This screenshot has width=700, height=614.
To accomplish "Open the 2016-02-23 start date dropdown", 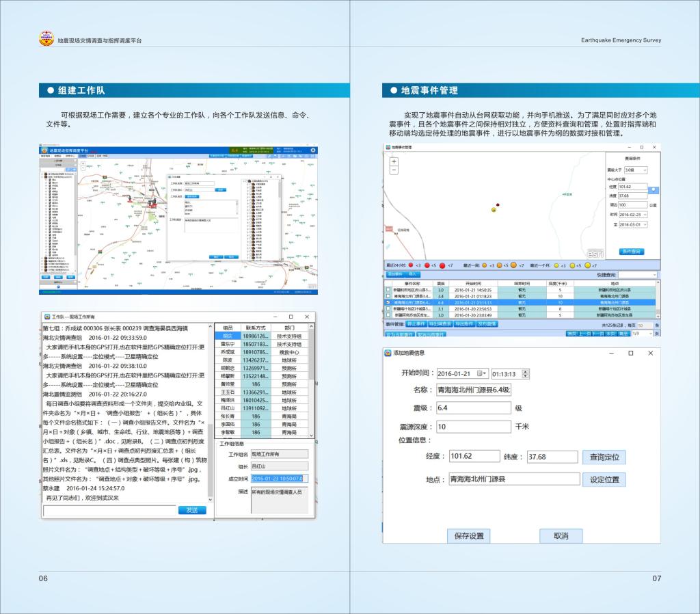I will pyautogui.click(x=644, y=214).
